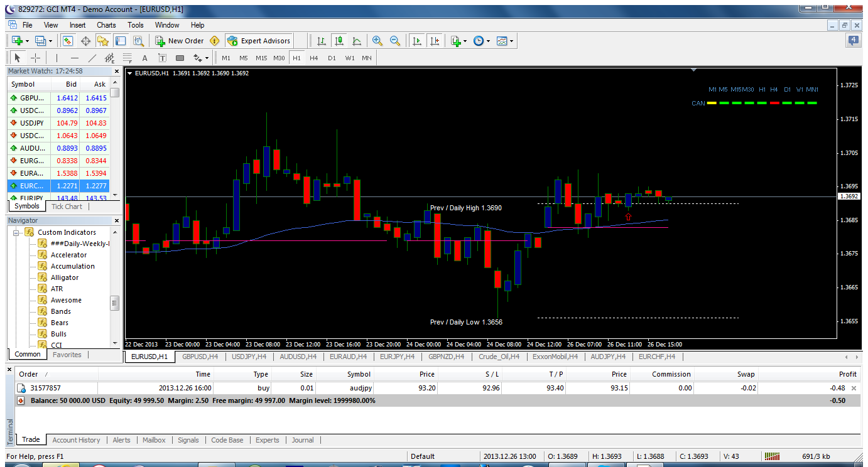Open the GBPUSD,H4 chart tab
The height and width of the screenshot is (467, 868).
pos(200,357)
